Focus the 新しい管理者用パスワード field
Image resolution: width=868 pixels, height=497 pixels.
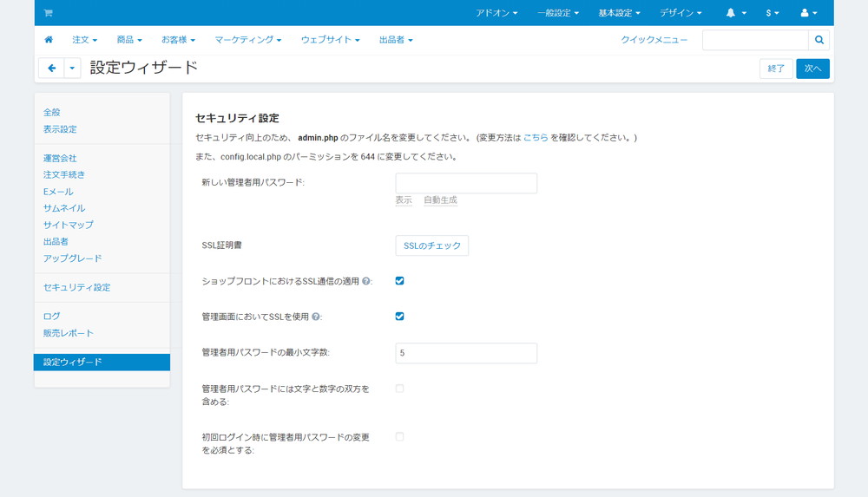pyautogui.click(x=466, y=183)
